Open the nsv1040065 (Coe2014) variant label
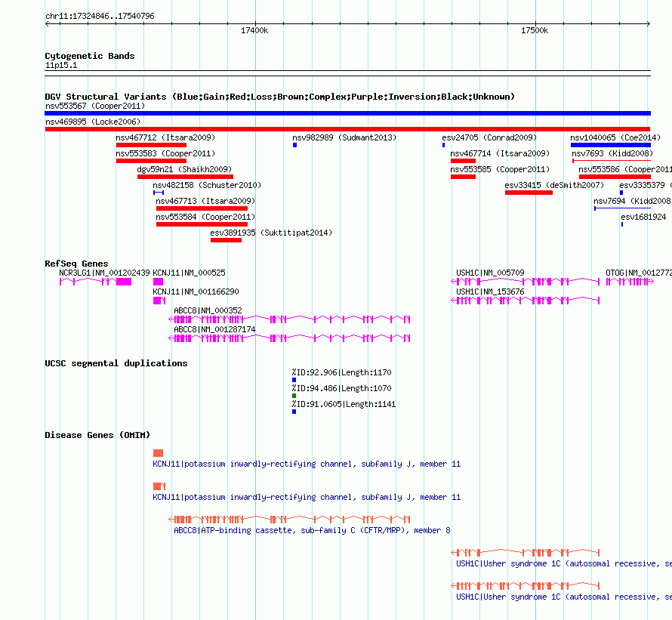672x620 pixels. 615,137
